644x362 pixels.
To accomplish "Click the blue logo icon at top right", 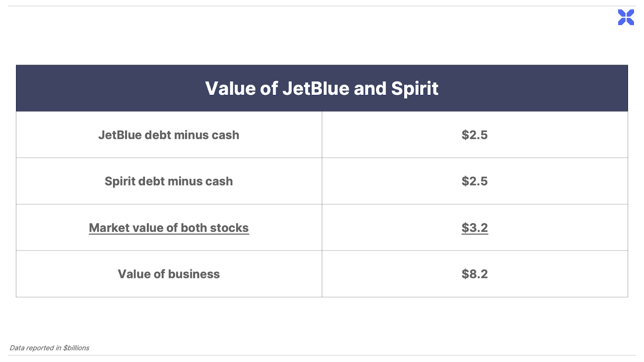I will pos(626,17).
